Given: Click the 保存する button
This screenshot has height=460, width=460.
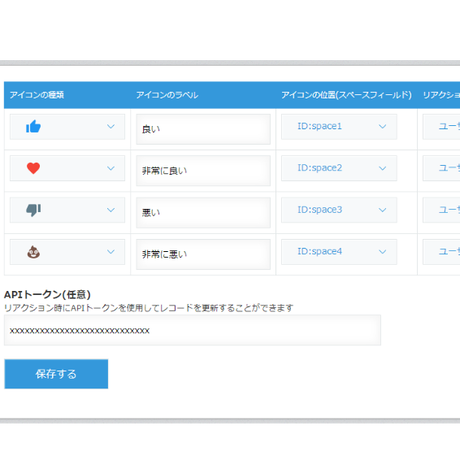Looking at the screenshot, I should click(x=56, y=374).
